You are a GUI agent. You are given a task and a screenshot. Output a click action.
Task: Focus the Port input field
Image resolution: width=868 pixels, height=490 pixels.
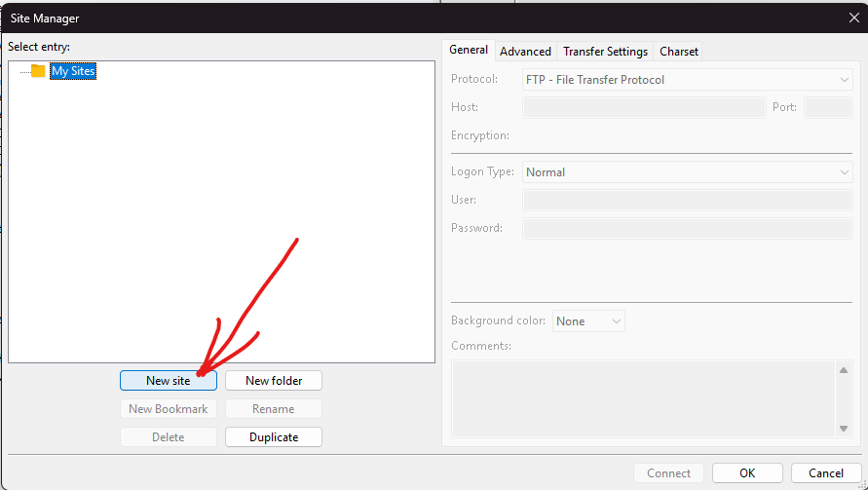828,108
